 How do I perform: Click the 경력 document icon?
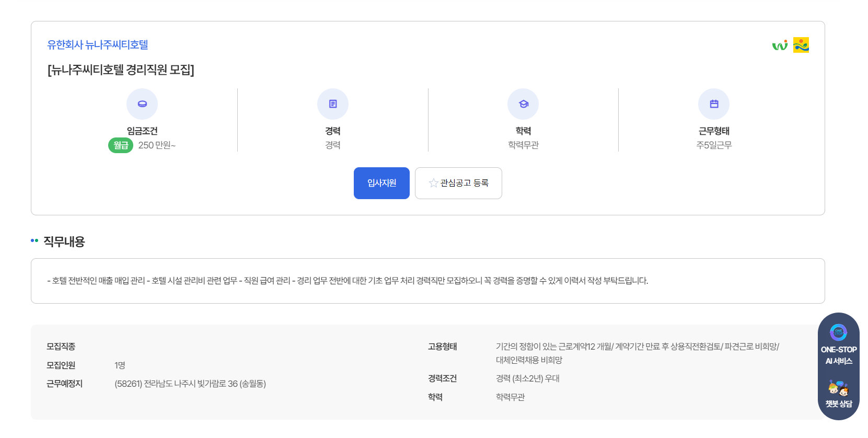[x=333, y=104]
